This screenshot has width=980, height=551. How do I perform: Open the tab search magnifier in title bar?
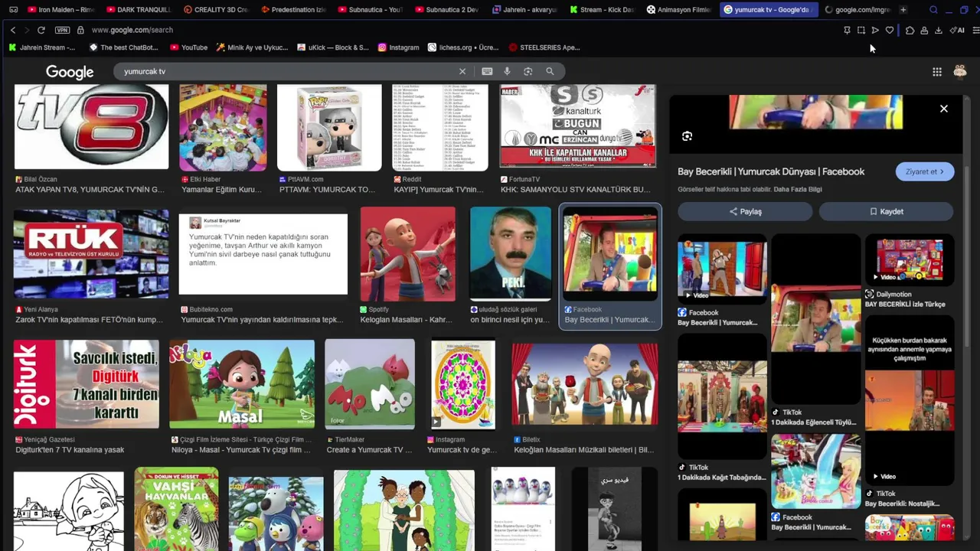click(933, 10)
